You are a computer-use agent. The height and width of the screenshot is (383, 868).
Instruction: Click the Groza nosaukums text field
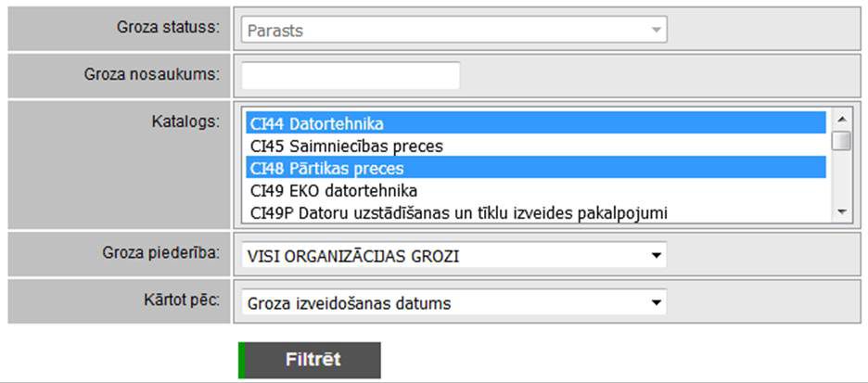351,75
